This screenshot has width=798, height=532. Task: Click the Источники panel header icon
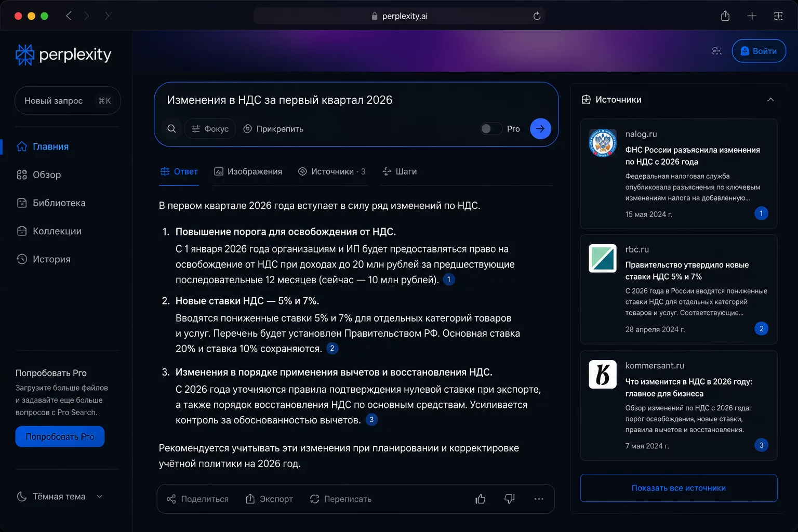pyautogui.click(x=586, y=100)
